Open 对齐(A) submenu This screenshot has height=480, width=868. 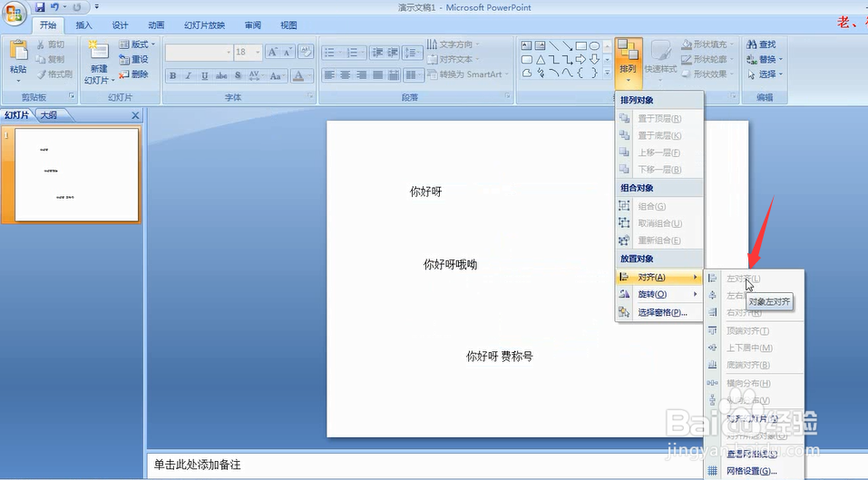tap(658, 277)
